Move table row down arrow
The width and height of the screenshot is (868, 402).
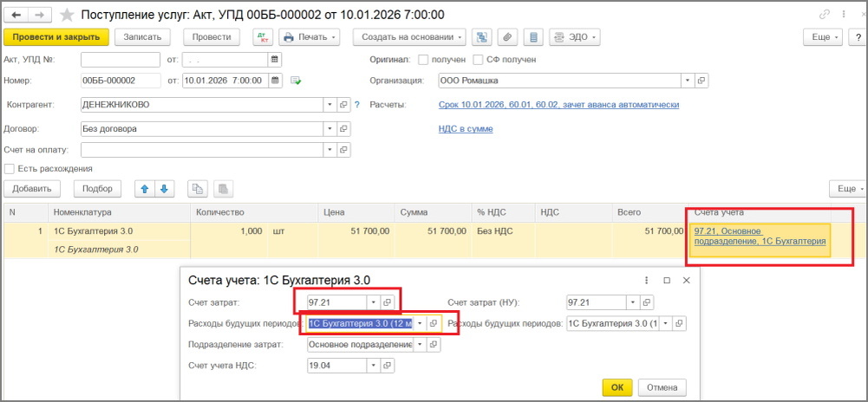tap(164, 189)
